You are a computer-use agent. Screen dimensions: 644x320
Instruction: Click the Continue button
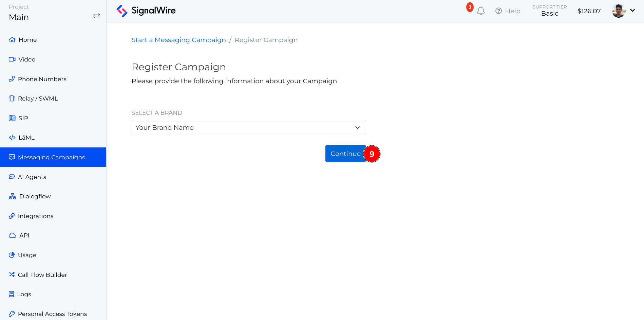tap(345, 154)
